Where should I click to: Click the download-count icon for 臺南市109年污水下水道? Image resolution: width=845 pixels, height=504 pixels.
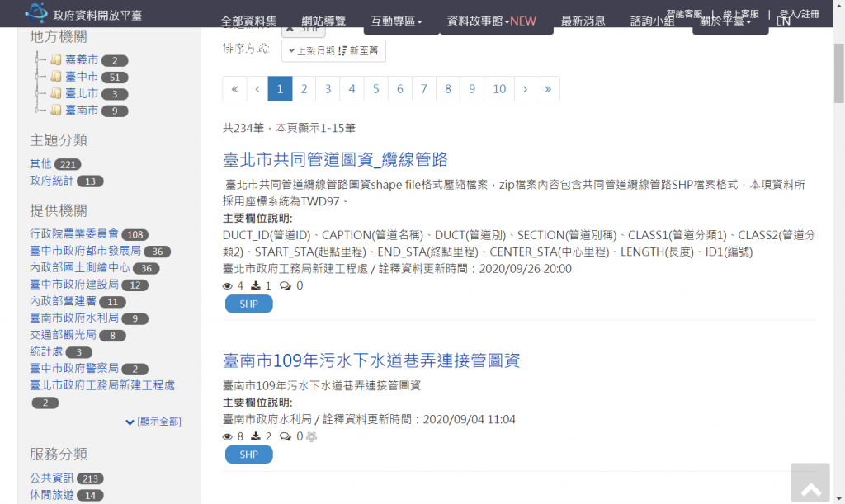[256, 436]
